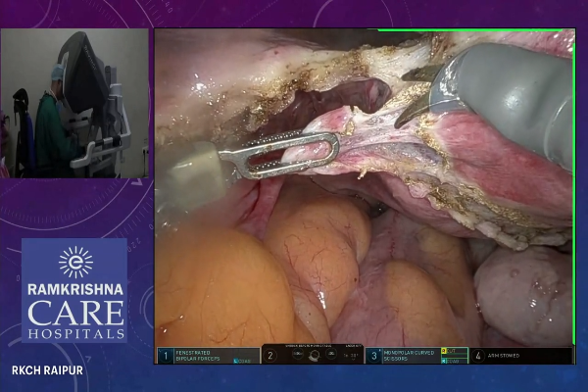This screenshot has width=588, height=392.
Task: Click the Ramkrishna Care Hospitals logo
Action: pos(74,291)
